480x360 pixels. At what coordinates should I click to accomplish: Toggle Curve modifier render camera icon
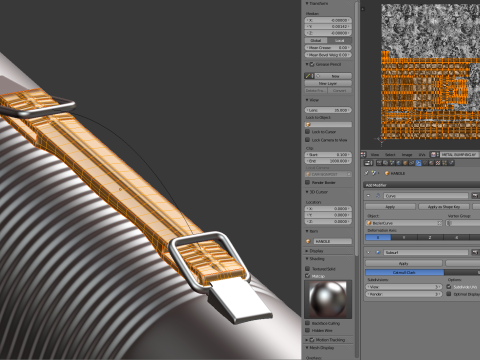(x=475, y=196)
